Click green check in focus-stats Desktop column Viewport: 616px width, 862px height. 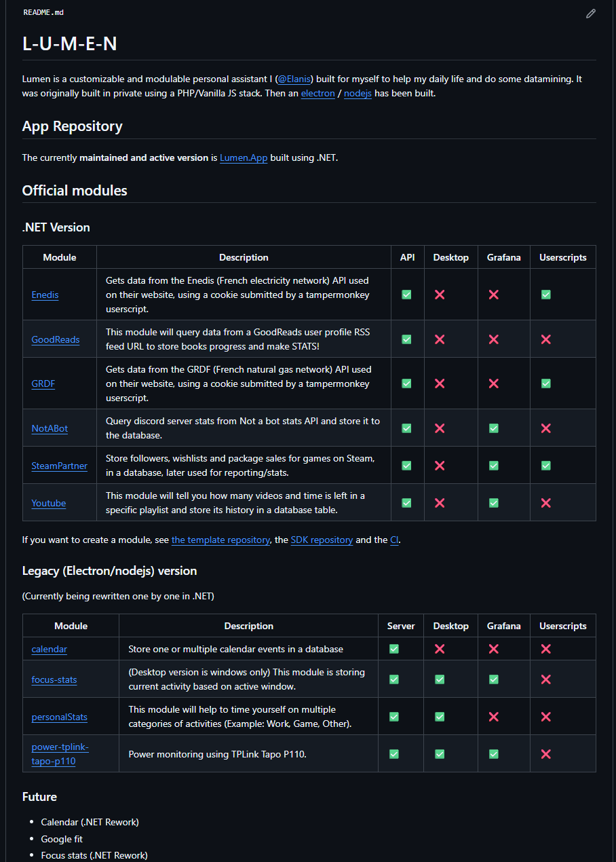440,679
